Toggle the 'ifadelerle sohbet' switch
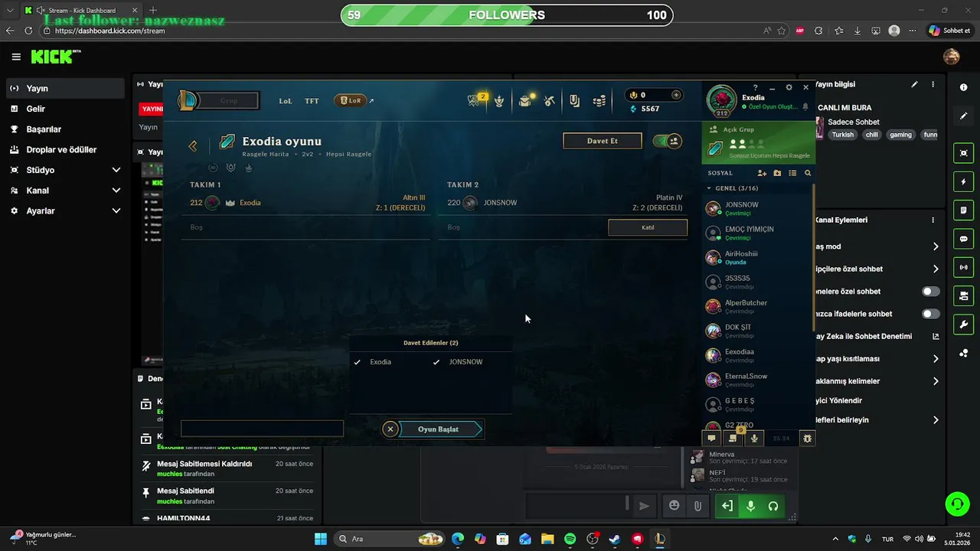Viewport: 980px width, 551px height. 930,314
